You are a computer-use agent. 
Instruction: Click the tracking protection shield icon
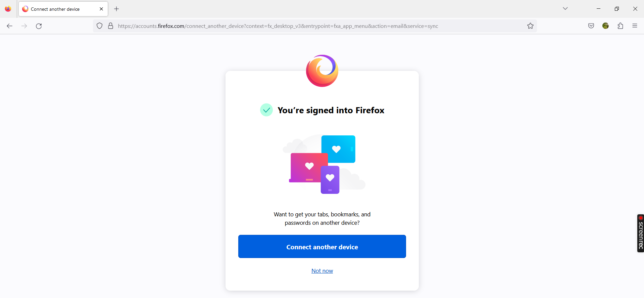click(x=99, y=26)
